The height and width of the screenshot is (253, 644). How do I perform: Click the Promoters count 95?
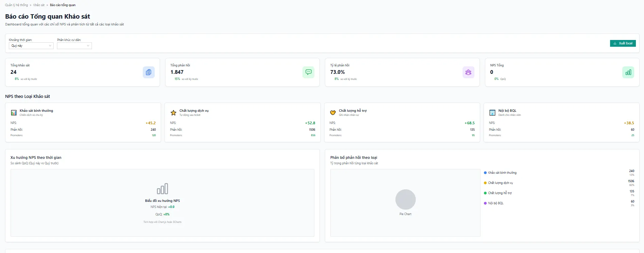tap(473, 135)
